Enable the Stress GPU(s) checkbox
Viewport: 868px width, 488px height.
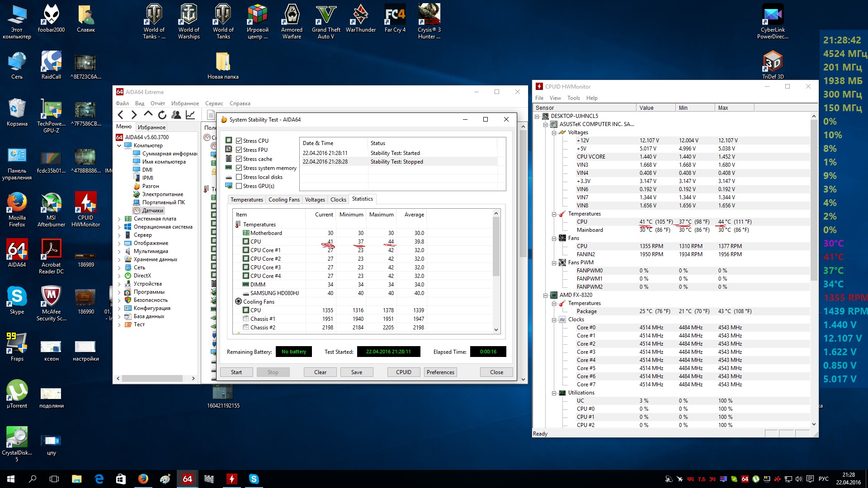pos(239,186)
